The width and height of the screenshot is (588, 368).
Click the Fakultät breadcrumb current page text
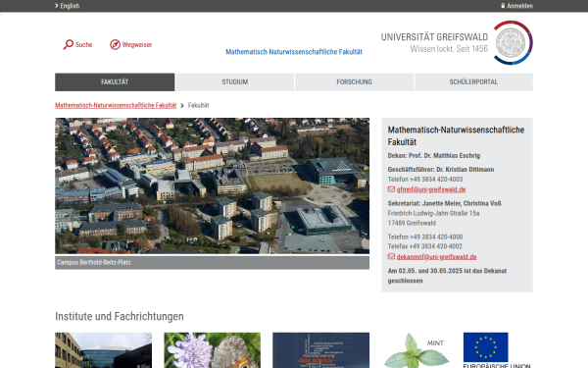pos(198,105)
